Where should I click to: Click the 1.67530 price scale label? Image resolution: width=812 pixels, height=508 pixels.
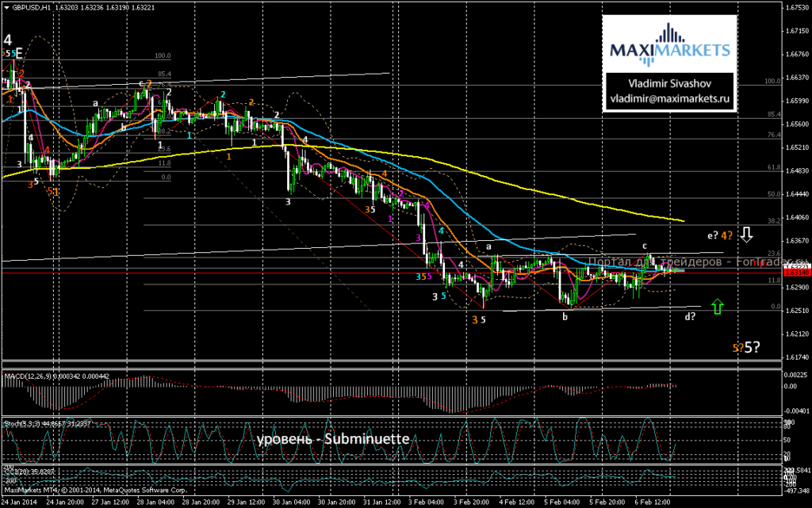tap(797, 8)
